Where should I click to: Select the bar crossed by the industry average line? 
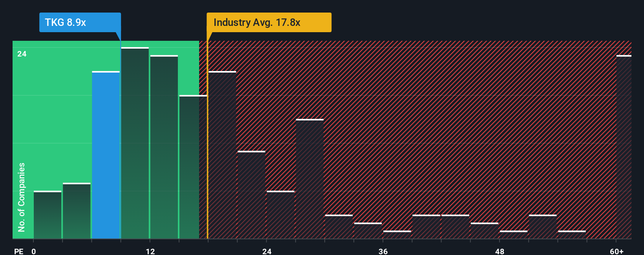(193, 167)
